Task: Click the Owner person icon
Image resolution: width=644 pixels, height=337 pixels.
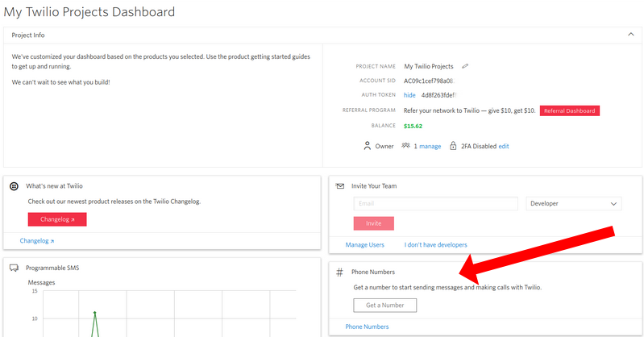Action: [x=368, y=146]
